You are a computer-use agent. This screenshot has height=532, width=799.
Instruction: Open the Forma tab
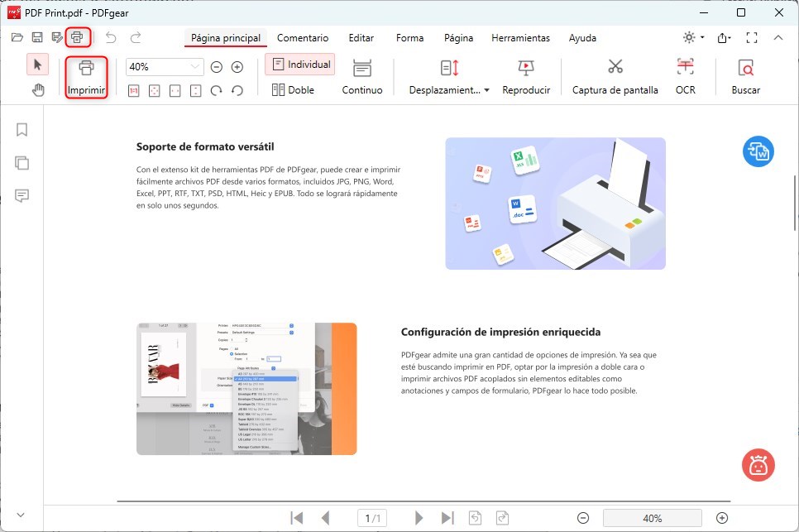(409, 38)
